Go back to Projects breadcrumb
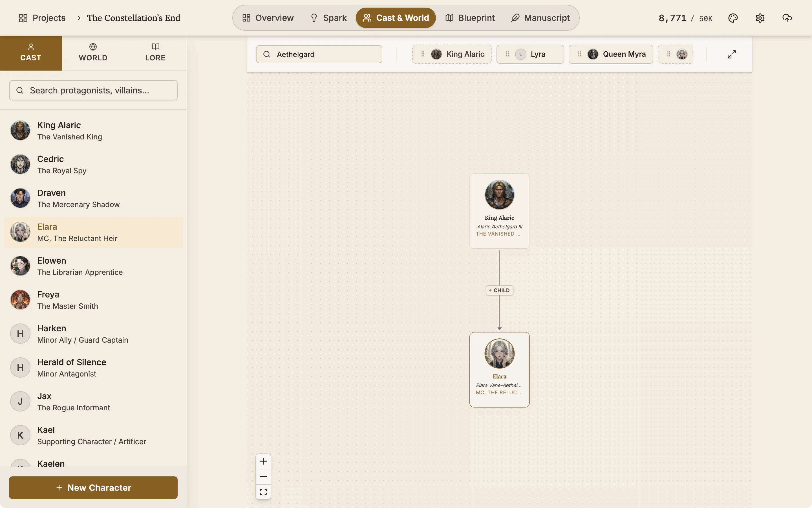 pos(42,18)
